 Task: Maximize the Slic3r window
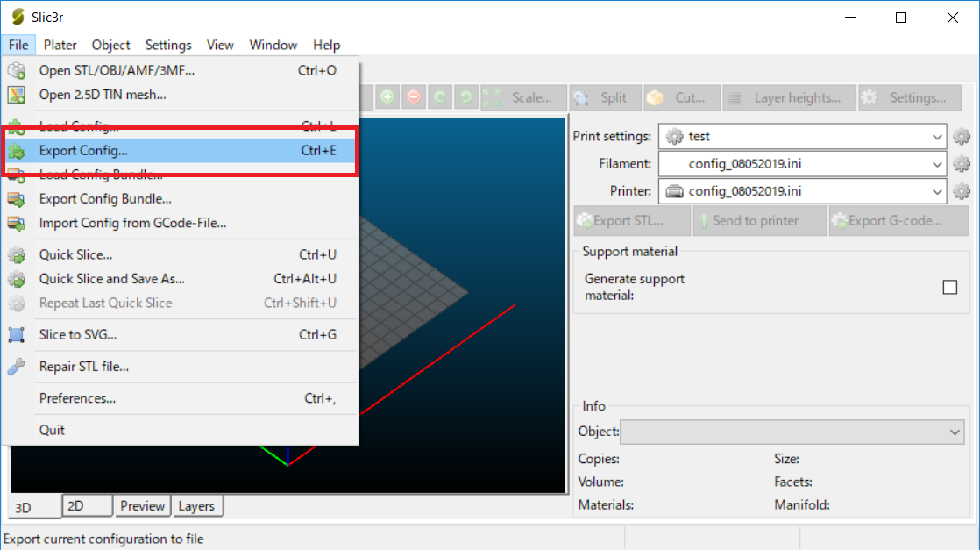901,18
